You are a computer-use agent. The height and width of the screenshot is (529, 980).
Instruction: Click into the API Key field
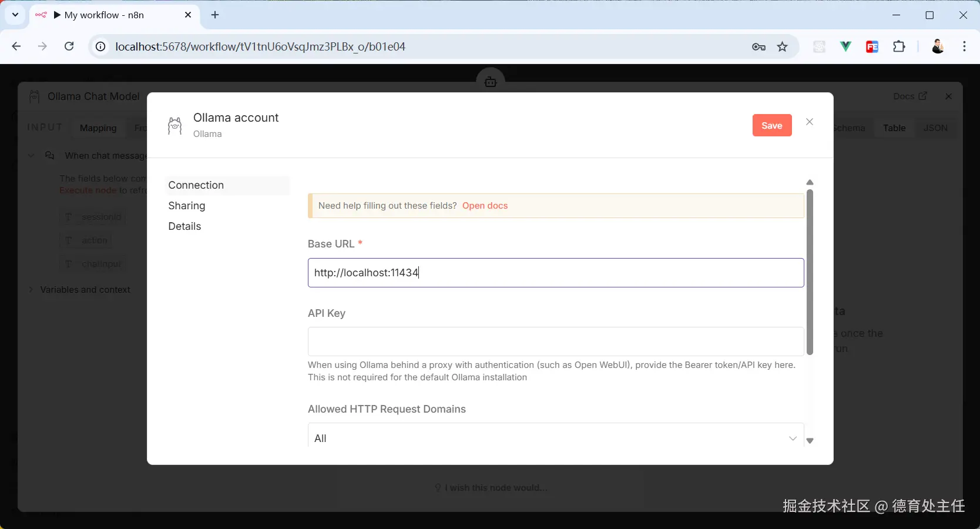(x=556, y=341)
